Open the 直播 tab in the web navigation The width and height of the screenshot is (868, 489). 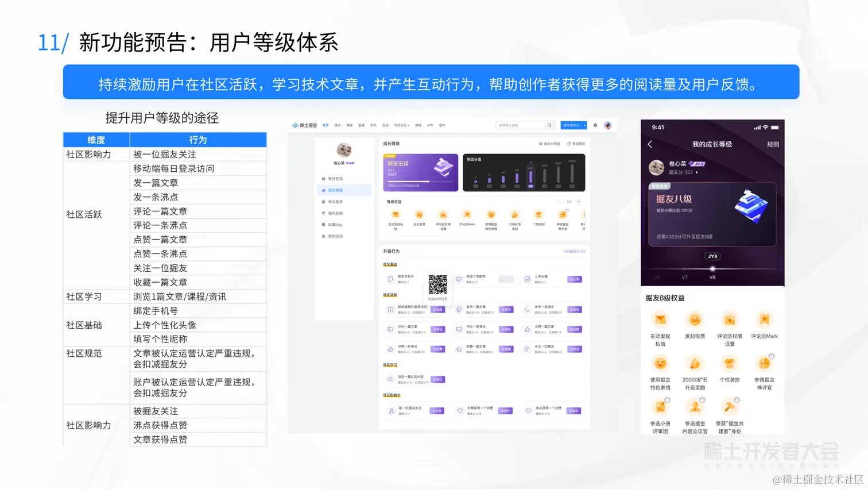pyautogui.click(x=361, y=125)
